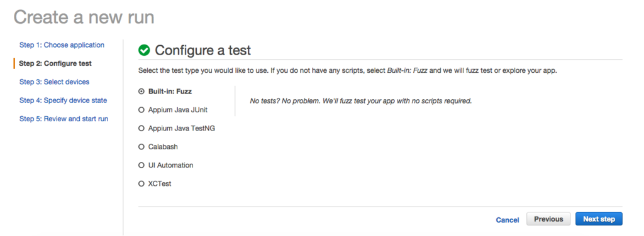Select the Appium Java TestNG test type
Viewport: 644px width, 236px height.
point(142,129)
